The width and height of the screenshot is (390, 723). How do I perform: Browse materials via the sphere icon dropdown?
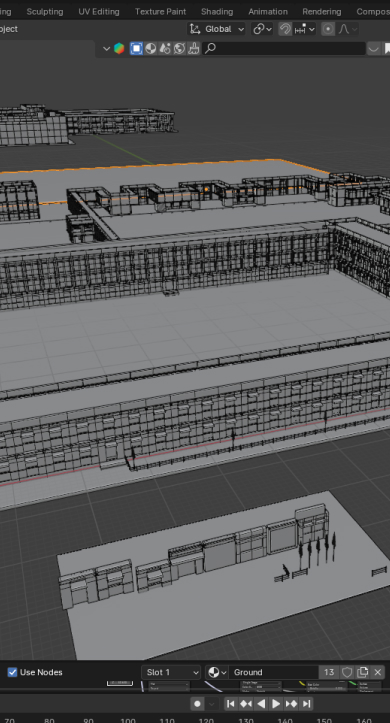pos(217,672)
